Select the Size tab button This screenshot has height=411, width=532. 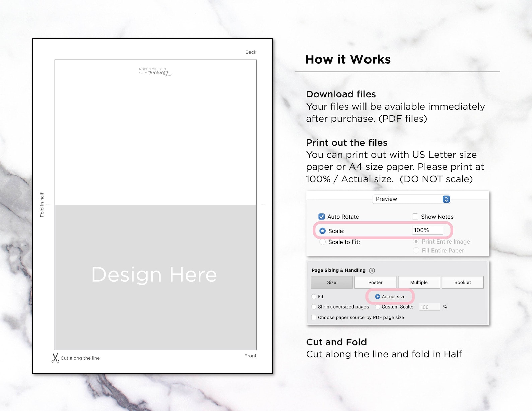click(x=332, y=282)
